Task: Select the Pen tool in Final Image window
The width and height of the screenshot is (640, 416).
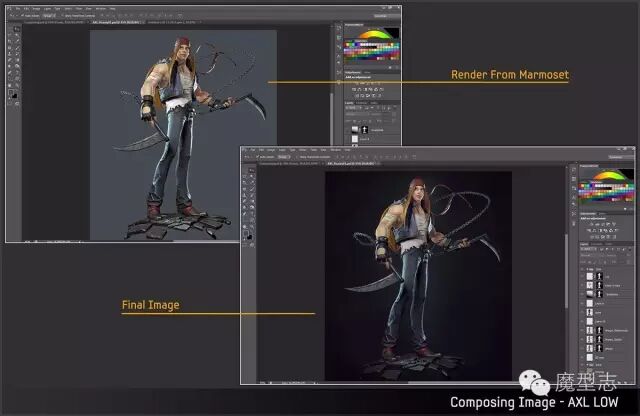Action: [x=244, y=214]
